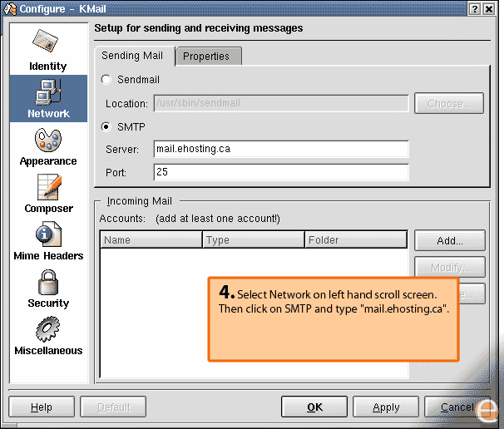This screenshot has width=504, height=429.
Task: Open the Mime Headers icon
Action: 48,234
